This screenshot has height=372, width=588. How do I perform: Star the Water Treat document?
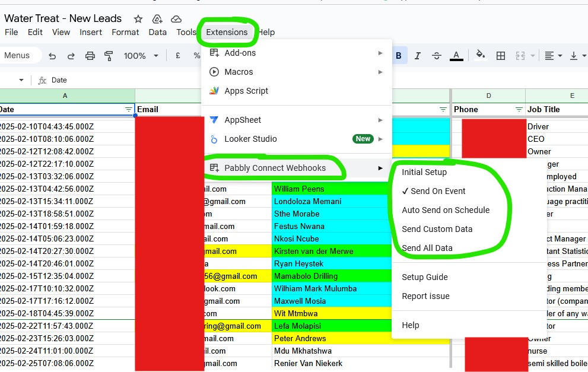point(138,19)
